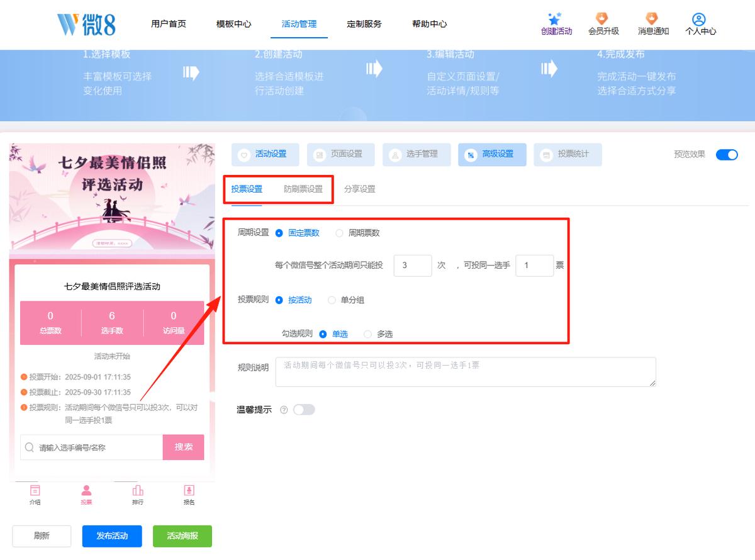Select 固定票数 radio option
Image resolution: width=755 pixels, height=560 pixels.
(x=298, y=233)
